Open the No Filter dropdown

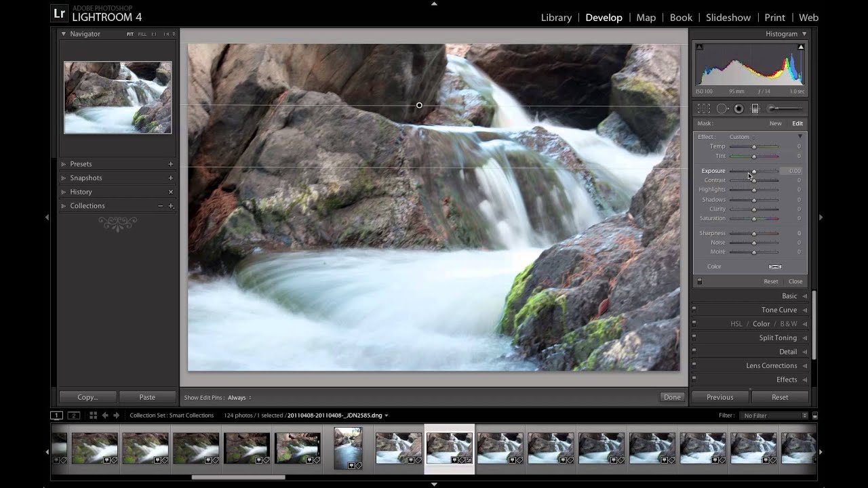point(774,415)
